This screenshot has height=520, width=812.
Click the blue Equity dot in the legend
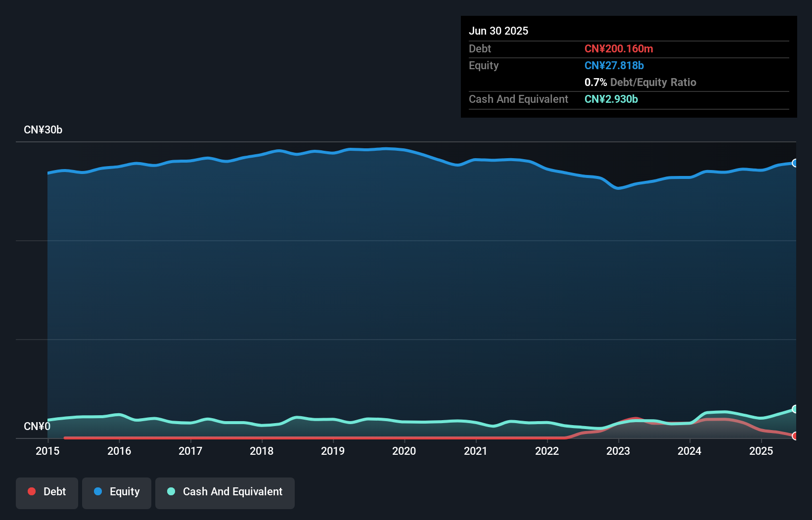tap(98, 491)
